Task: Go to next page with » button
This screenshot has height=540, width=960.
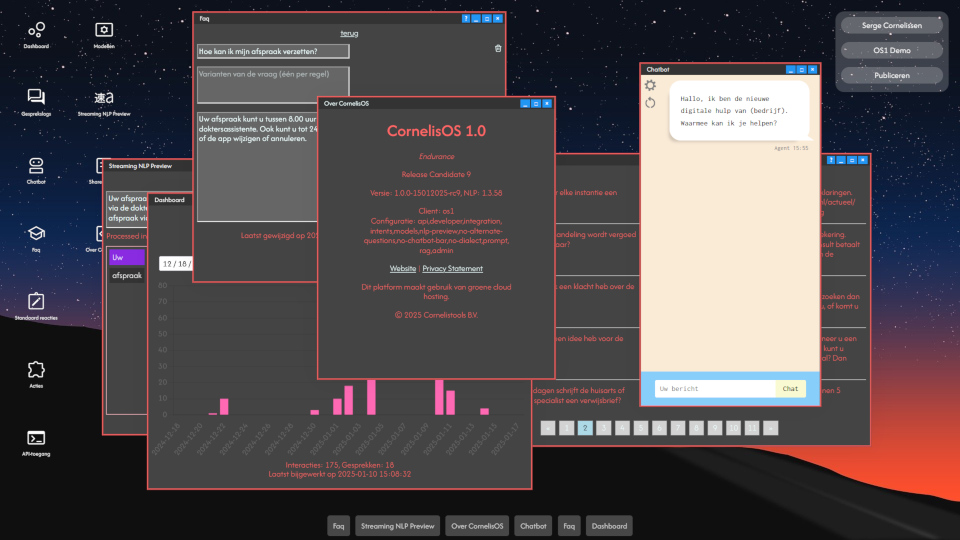Action: (771, 428)
